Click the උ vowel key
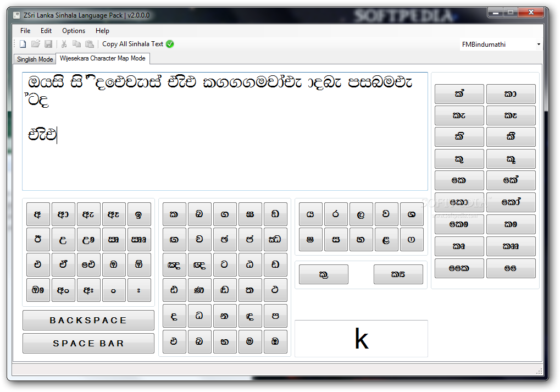 [63, 239]
